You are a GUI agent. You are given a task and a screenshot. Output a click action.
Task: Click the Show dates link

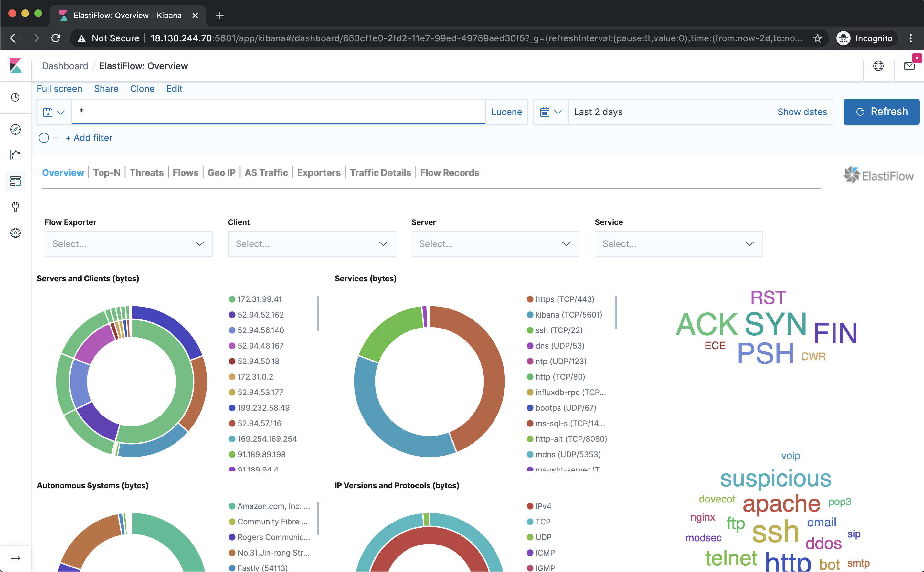point(802,112)
